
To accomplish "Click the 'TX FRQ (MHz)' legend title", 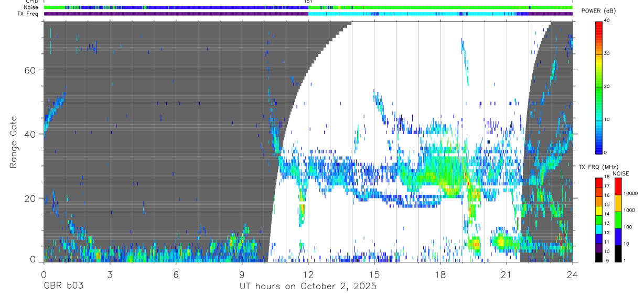I will tap(597, 167).
